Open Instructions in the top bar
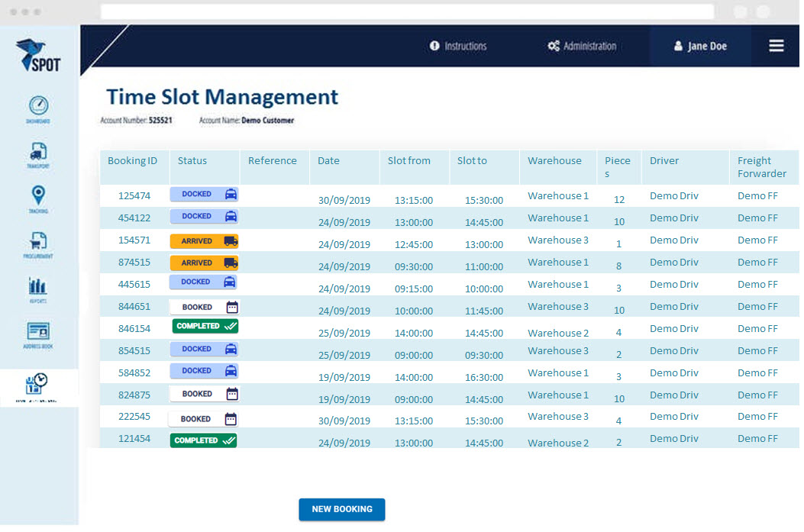The height and width of the screenshot is (532, 804). [x=458, y=46]
